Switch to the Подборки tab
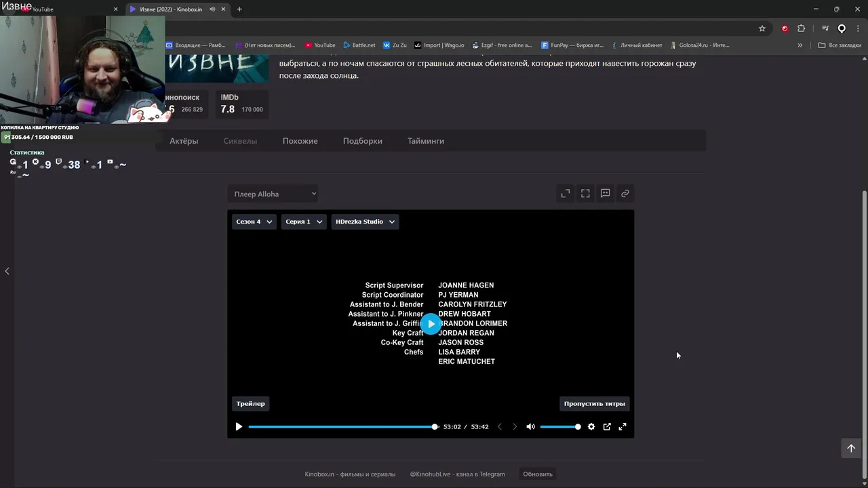The height and width of the screenshot is (488, 868). pyautogui.click(x=362, y=141)
